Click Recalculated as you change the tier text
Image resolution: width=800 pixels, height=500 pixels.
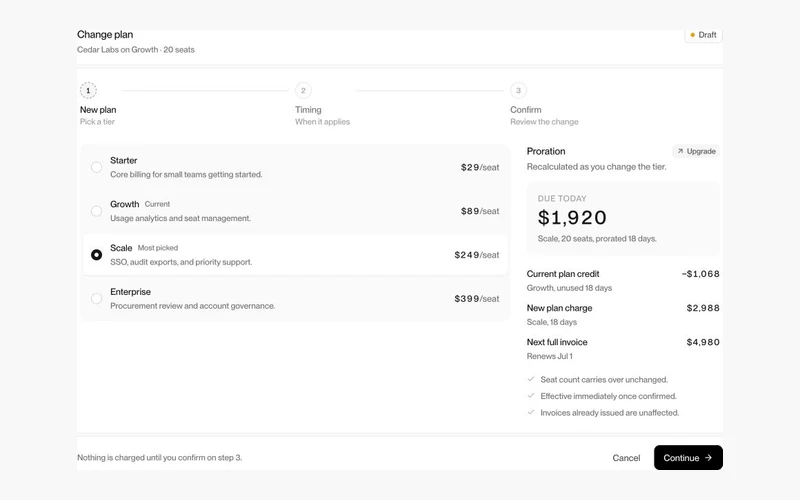click(596, 167)
